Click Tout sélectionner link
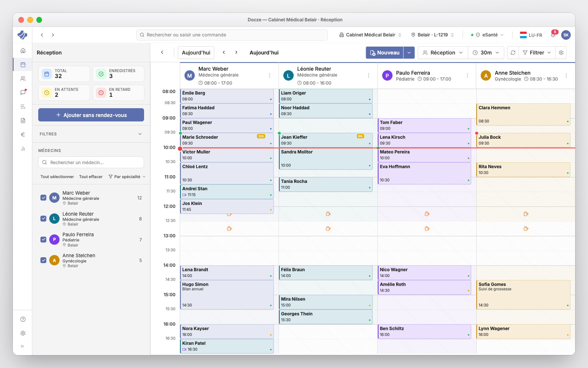 (x=57, y=177)
